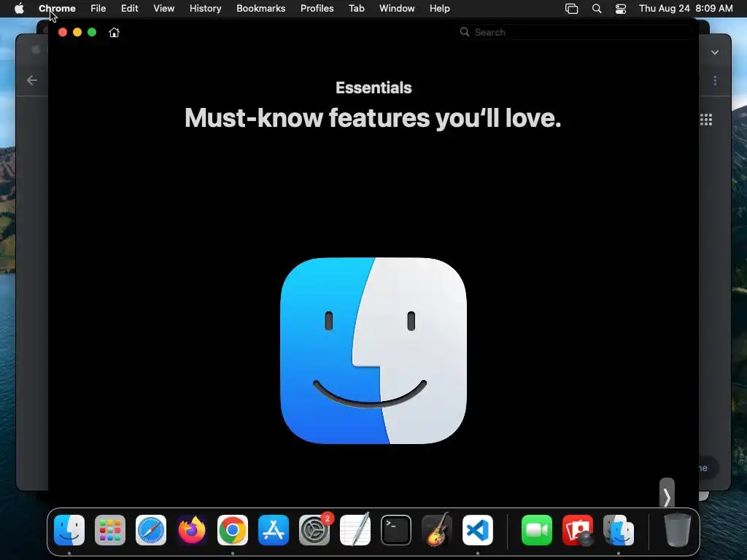Open System Settings with badge in Dock
The height and width of the screenshot is (560, 747).
tap(314, 530)
